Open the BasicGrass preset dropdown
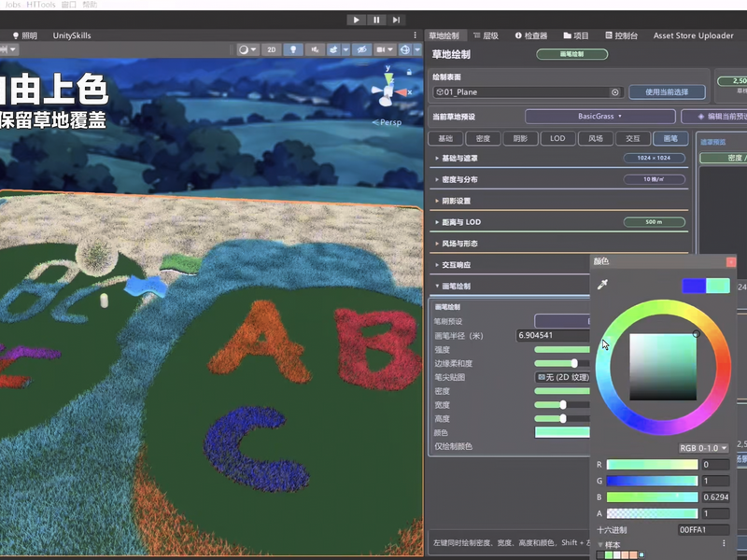This screenshot has width=747, height=560. coord(599,116)
